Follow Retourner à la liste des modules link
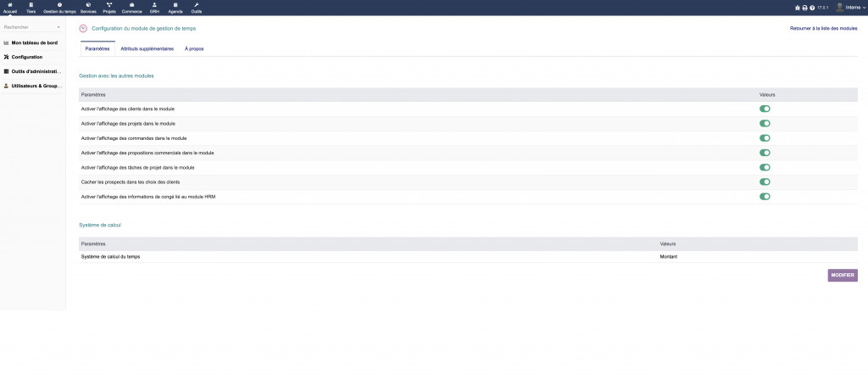This screenshot has height=380, width=868. (824, 28)
